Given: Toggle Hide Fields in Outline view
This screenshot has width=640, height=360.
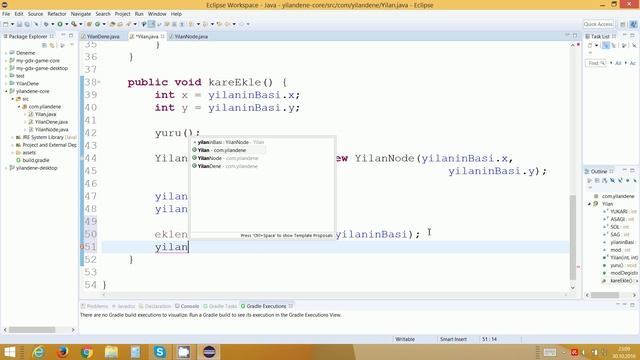Looking at the screenshot, I should pos(612,180).
